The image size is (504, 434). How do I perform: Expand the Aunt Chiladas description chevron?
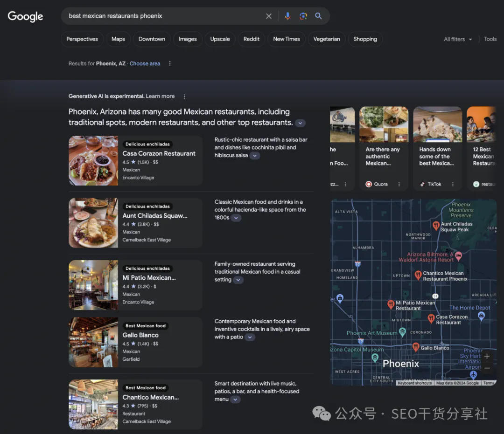click(236, 218)
